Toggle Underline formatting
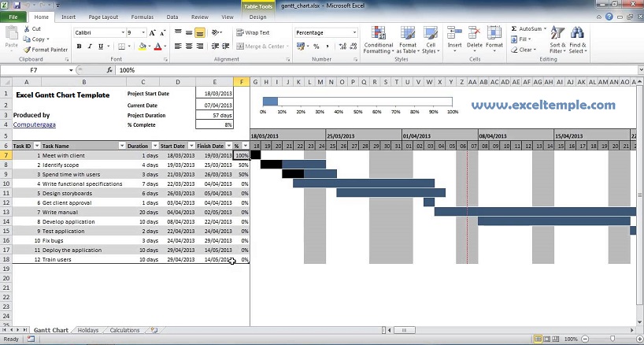The image size is (644, 345). tap(101, 46)
